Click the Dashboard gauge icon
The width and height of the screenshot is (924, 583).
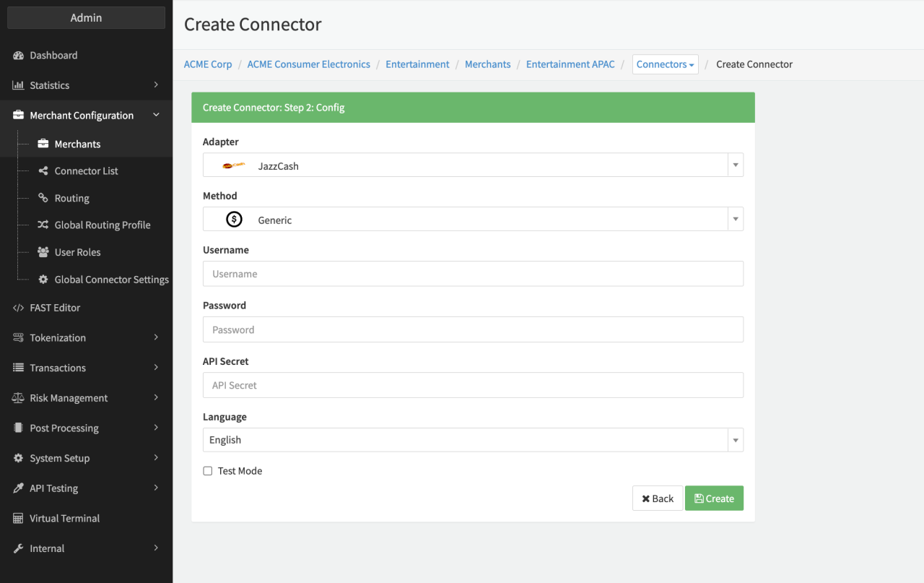coord(18,56)
